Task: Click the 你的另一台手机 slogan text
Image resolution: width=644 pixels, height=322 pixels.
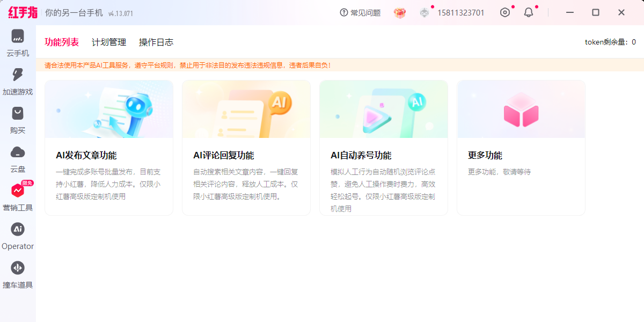Action: [74, 13]
